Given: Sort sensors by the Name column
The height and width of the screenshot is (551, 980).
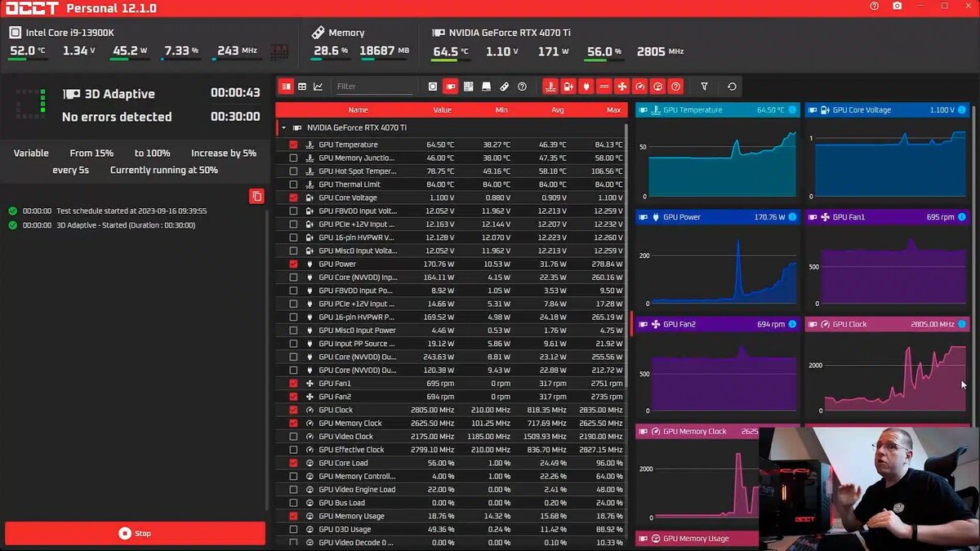Looking at the screenshot, I should point(358,110).
